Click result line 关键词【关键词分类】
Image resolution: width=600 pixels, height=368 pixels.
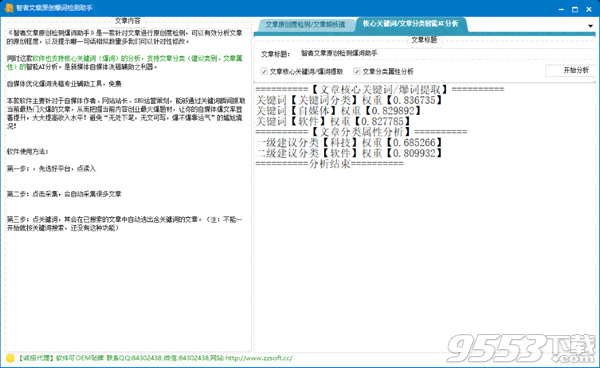[x=349, y=100]
